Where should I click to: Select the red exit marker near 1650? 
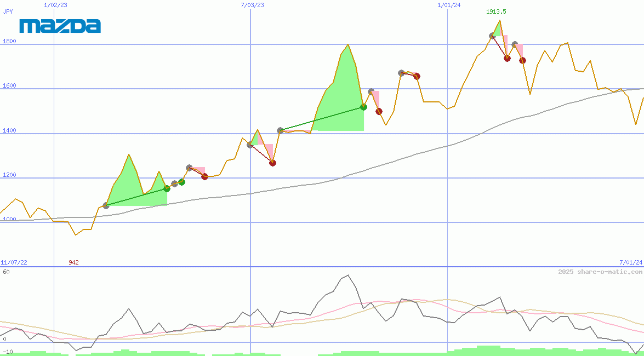pos(417,76)
